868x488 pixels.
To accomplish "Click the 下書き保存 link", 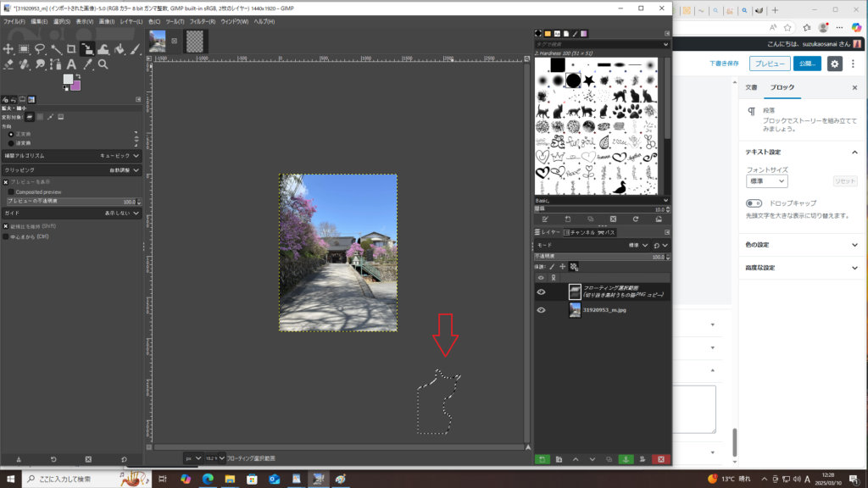I will click(724, 64).
